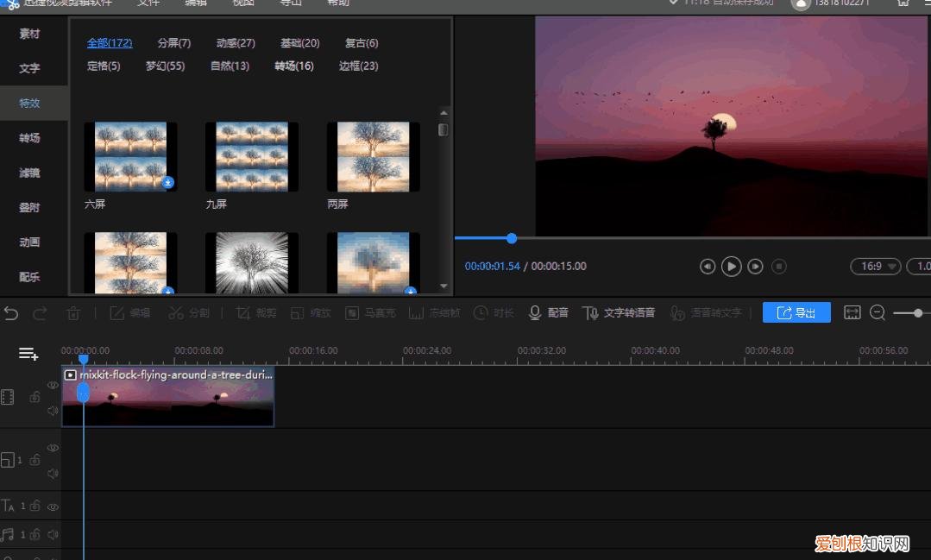Hide the main video track with the eye icon
This screenshot has width=931, height=560.
(53, 386)
